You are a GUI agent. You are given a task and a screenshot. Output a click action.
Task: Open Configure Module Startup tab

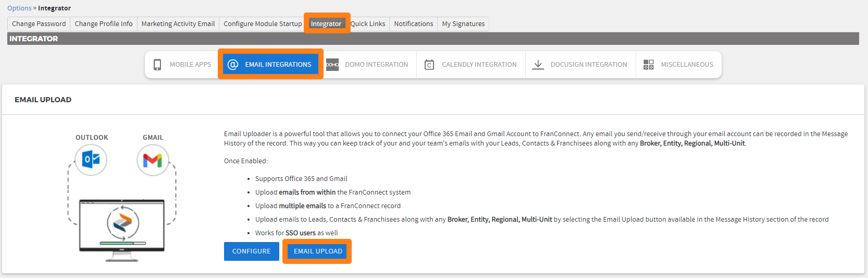[263, 24]
